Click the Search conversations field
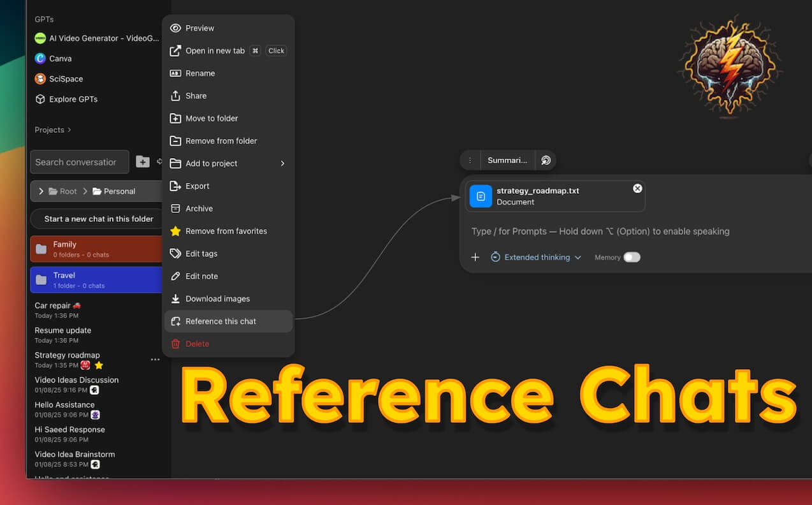 tap(80, 162)
